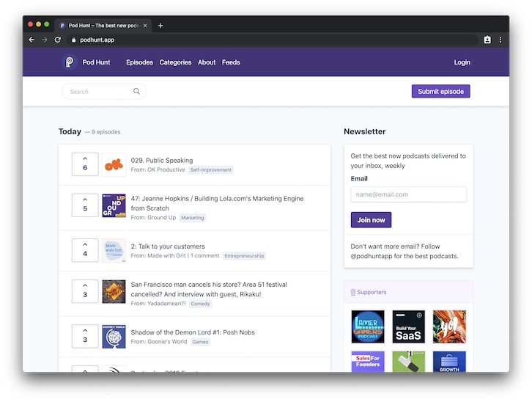Open the Feeds nav item
This screenshot has height=402, width=532.
tap(231, 62)
